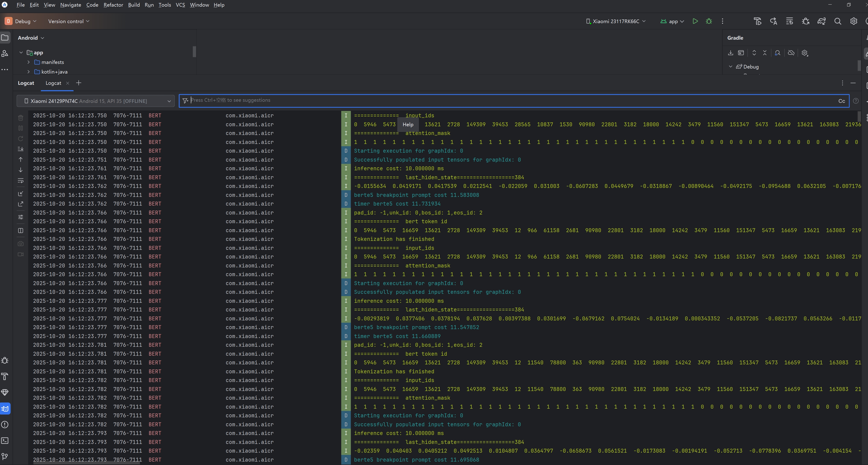Open the Refactor menu
Image resolution: width=868 pixels, height=465 pixels.
[113, 5]
